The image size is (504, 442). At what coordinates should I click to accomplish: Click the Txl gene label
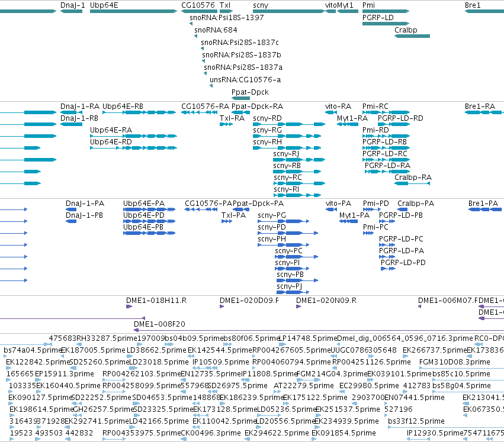click(225, 5)
